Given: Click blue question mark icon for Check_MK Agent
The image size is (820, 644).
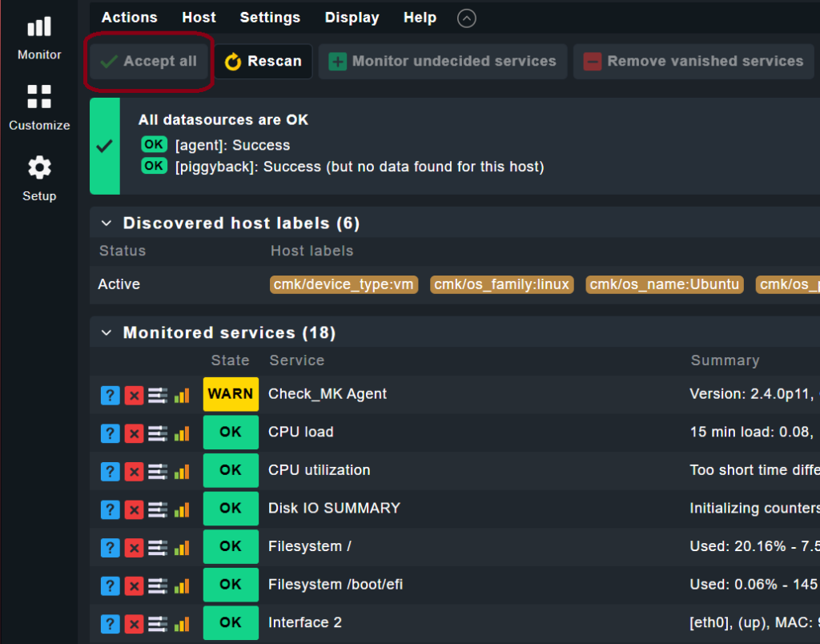Looking at the screenshot, I should click(110, 395).
